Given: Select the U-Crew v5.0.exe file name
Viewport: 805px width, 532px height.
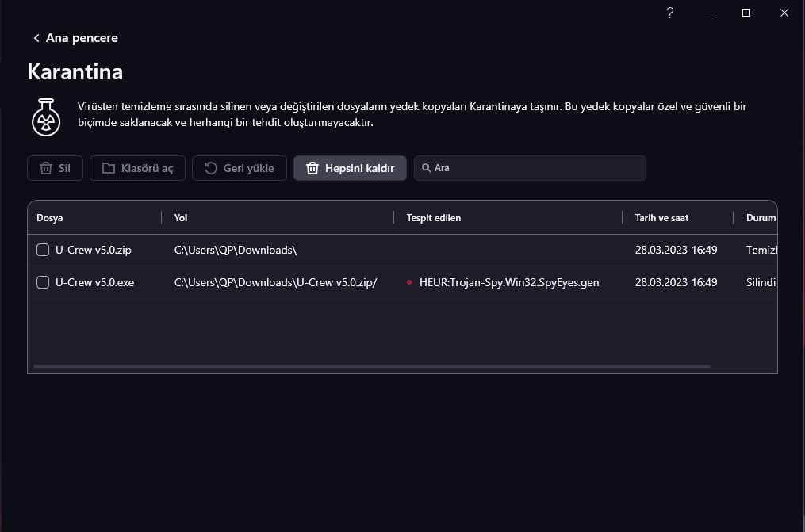Looking at the screenshot, I should click(94, 282).
